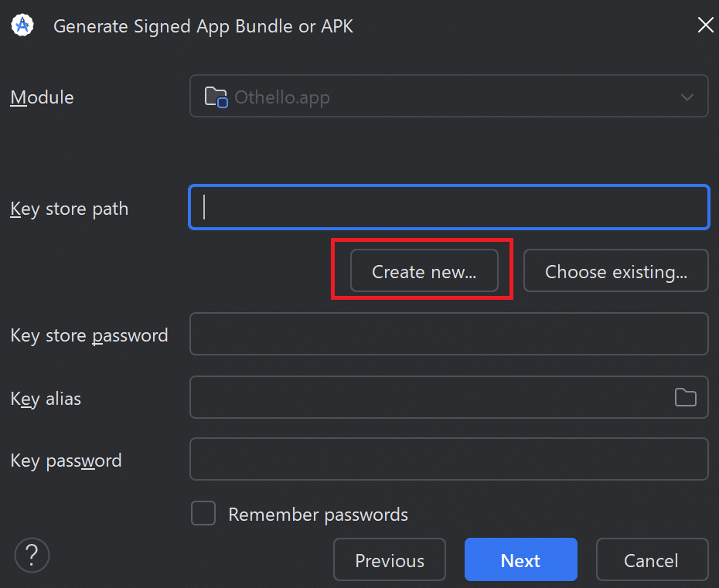Click the Create new... button
Viewport: 719px width, 588px height.
tap(422, 271)
